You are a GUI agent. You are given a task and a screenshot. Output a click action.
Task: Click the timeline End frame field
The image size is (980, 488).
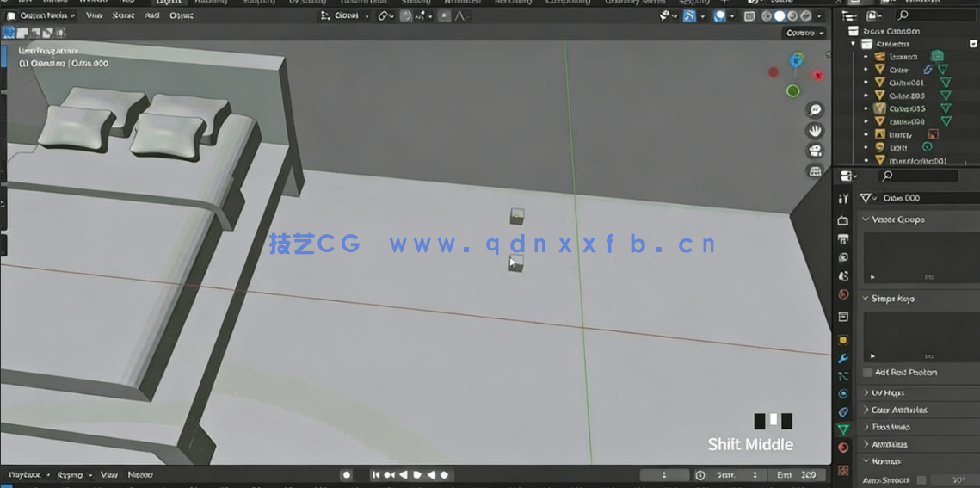click(797, 475)
